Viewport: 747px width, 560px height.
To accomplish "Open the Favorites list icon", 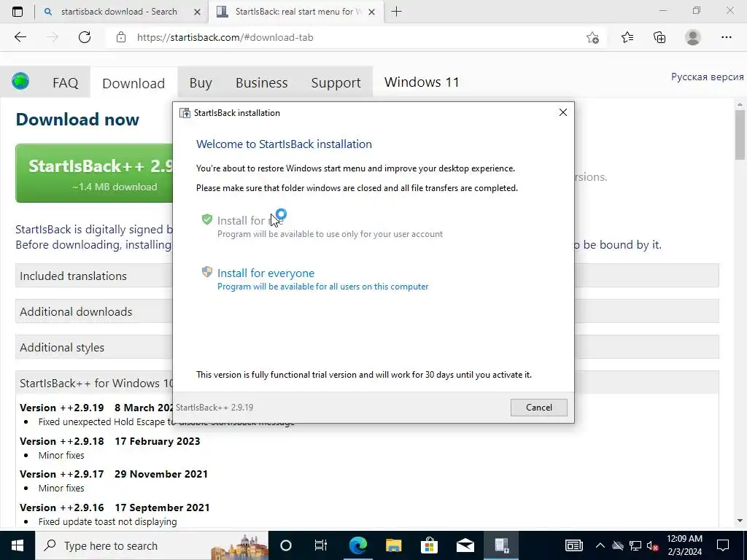I will 627,37.
